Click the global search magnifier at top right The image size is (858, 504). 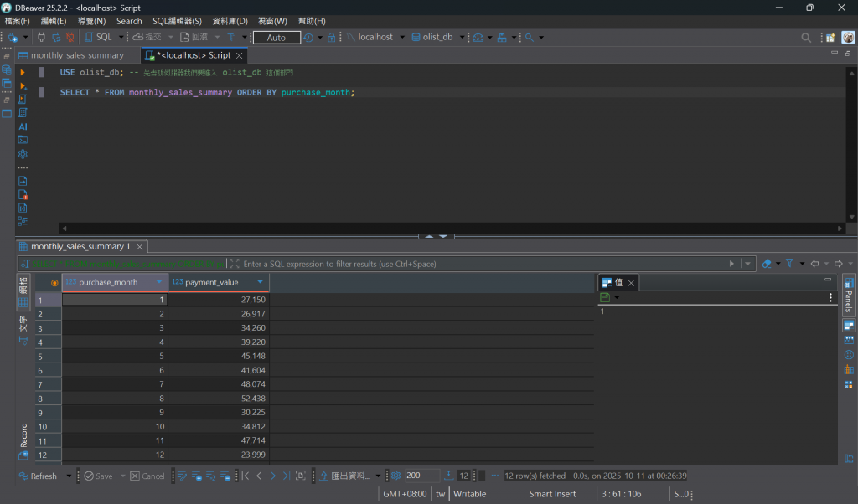(x=806, y=37)
